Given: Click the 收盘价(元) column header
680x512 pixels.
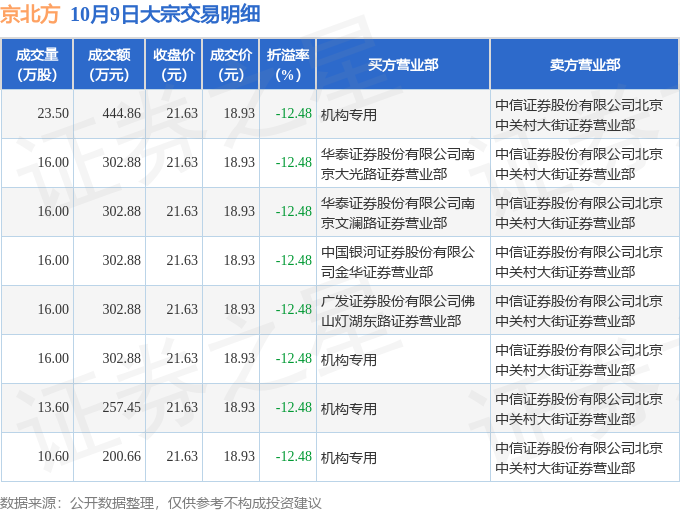Looking at the screenshot, I should pyautogui.click(x=175, y=64).
